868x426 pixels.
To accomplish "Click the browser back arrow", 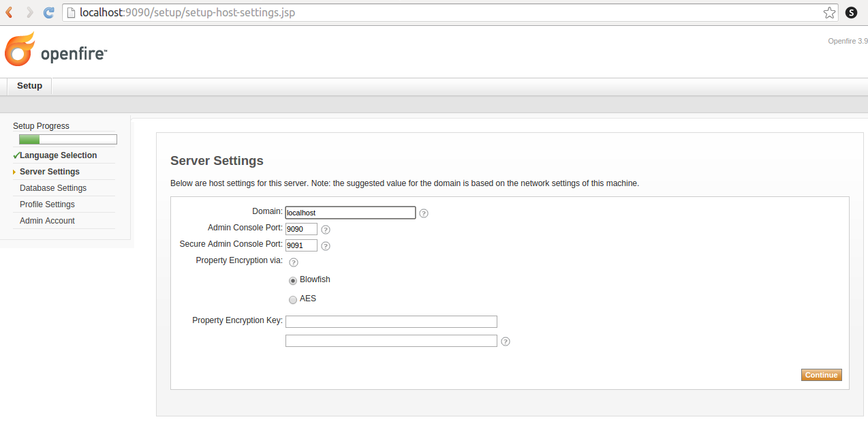I will 10,12.
